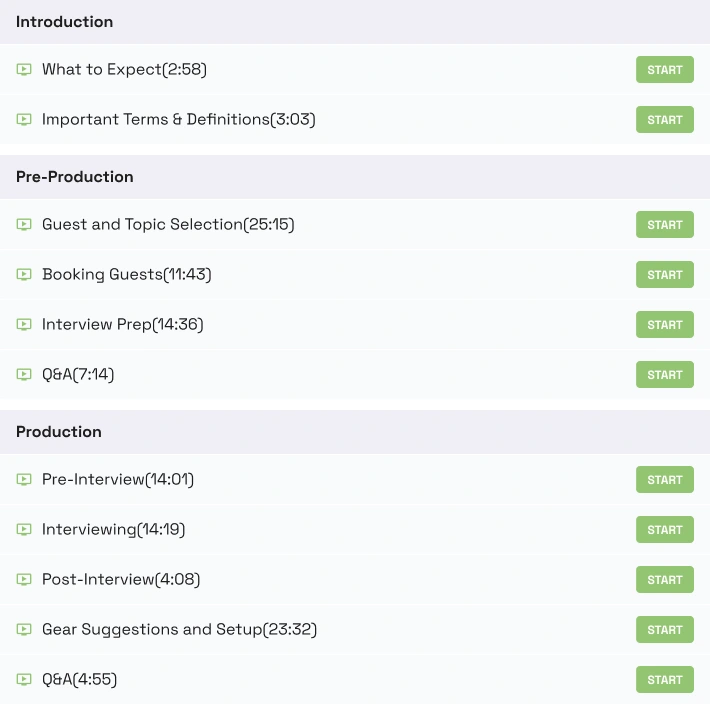Click video icon next to Important Terms & Definitions
The image size is (710, 705).
point(24,120)
